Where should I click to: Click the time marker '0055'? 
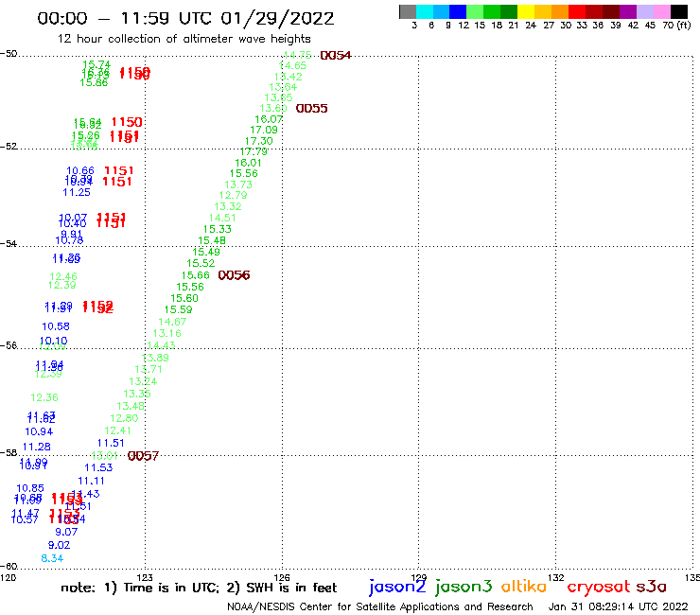point(311,109)
